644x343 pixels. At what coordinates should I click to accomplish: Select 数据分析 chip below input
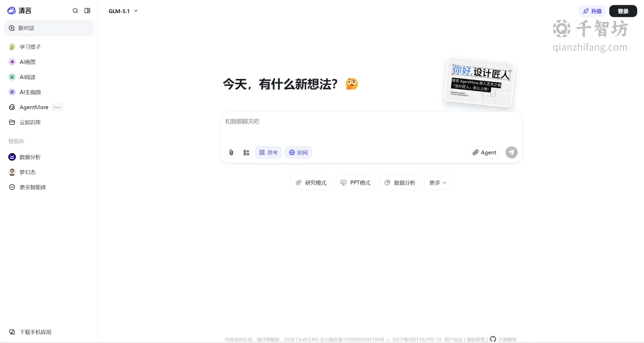[400, 183]
